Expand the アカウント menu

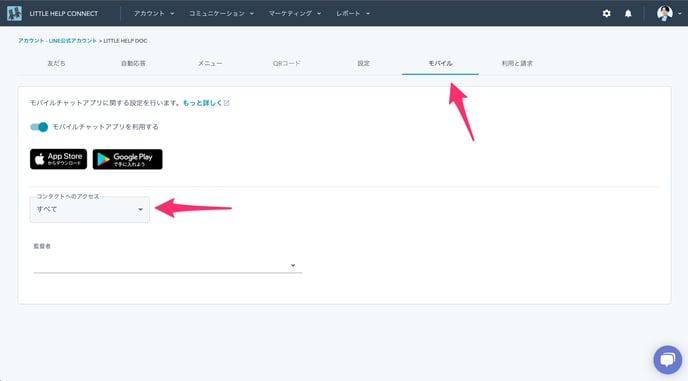(x=154, y=14)
